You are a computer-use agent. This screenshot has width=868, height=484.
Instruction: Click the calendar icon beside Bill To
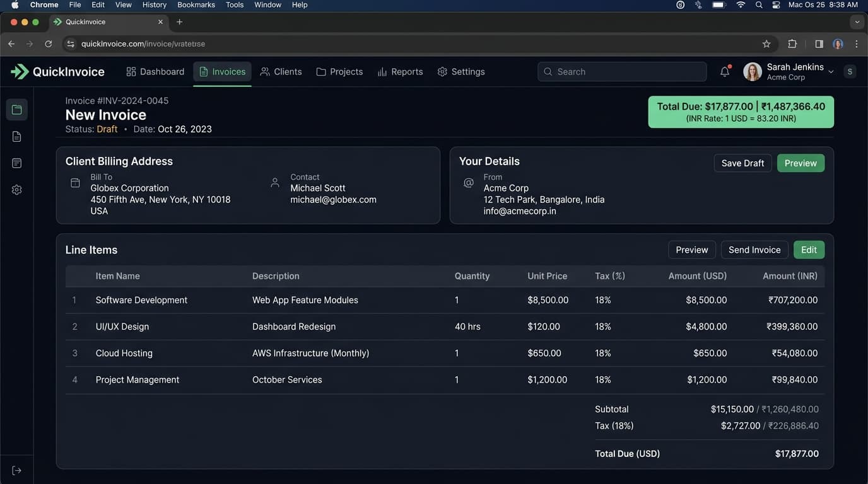click(75, 183)
